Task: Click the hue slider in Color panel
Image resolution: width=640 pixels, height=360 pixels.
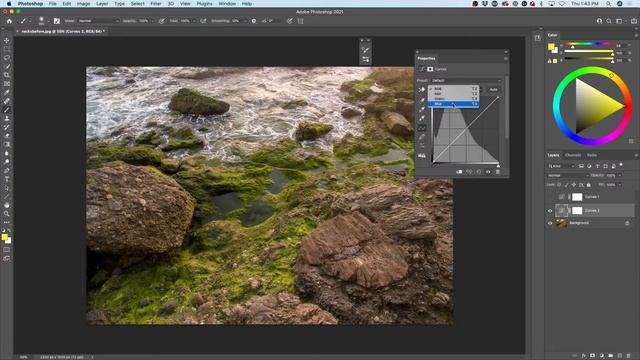Action: [589, 44]
